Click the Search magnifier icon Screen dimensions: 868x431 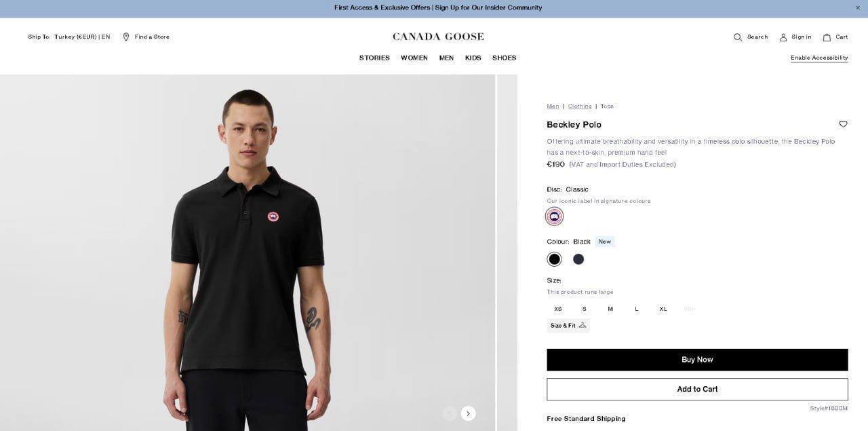(738, 37)
